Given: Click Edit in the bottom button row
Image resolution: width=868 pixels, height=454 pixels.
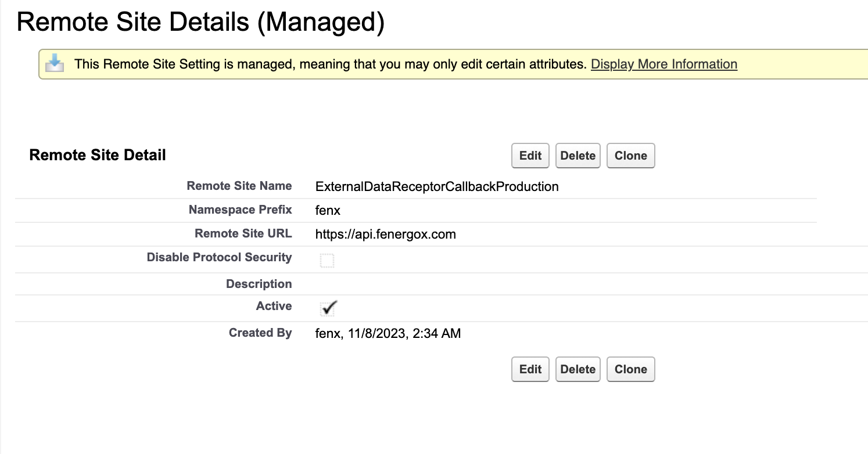Looking at the screenshot, I should pyautogui.click(x=529, y=369).
